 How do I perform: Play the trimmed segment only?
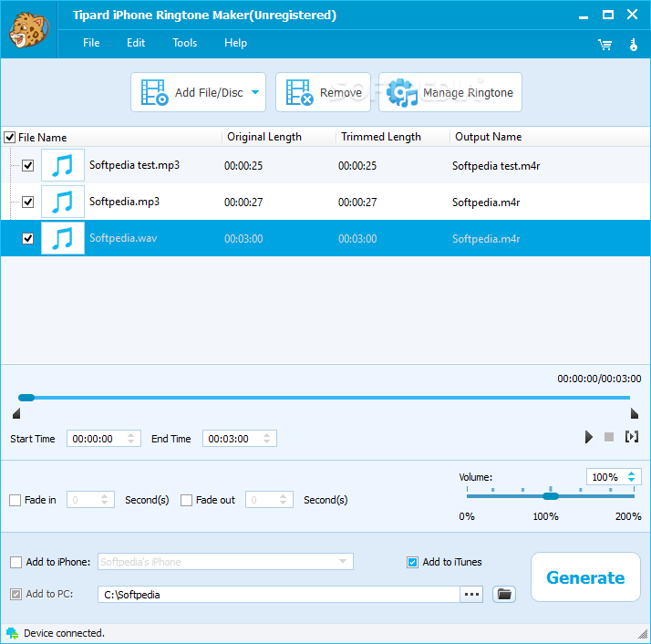632,437
